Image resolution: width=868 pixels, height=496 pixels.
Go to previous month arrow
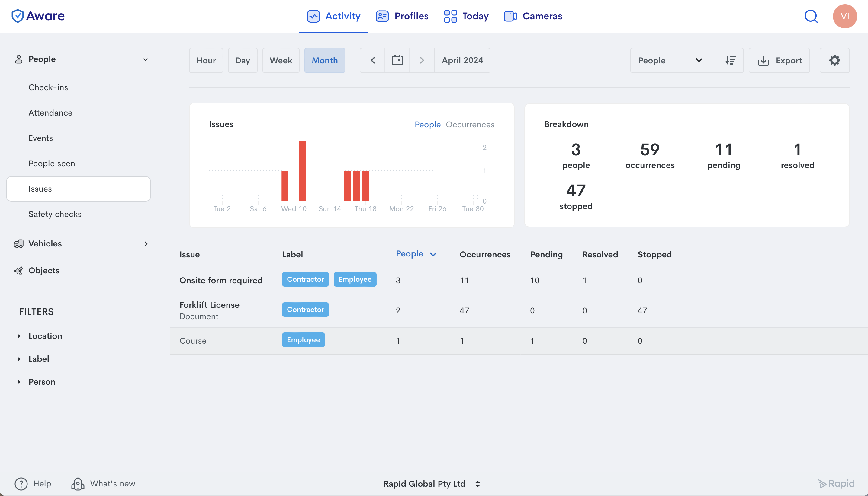(x=373, y=60)
